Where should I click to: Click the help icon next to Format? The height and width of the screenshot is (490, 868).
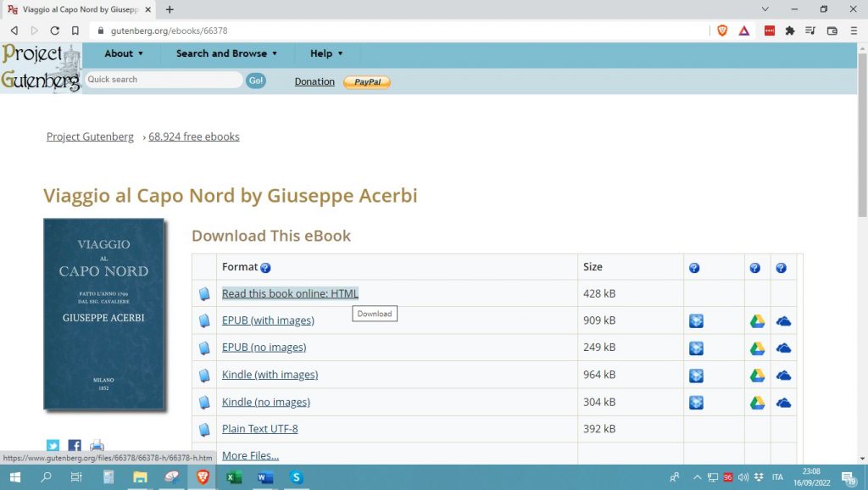265,268
